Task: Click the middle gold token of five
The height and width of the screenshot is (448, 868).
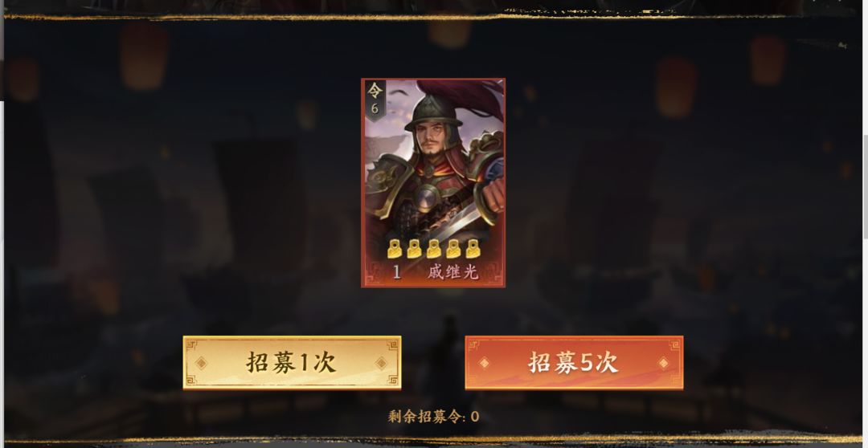Action: [433, 249]
